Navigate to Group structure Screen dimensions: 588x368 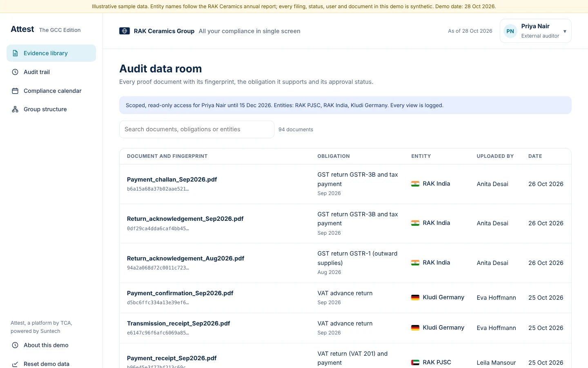51,109
